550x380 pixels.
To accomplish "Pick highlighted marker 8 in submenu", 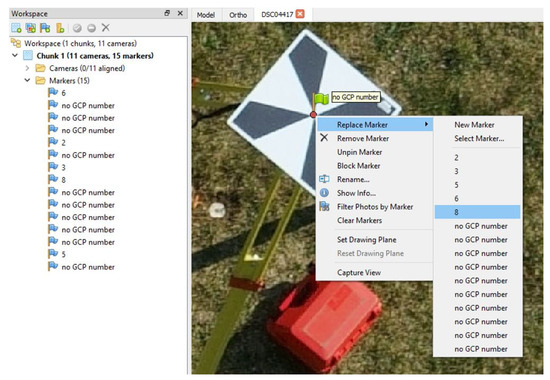I will coord(477,212).
